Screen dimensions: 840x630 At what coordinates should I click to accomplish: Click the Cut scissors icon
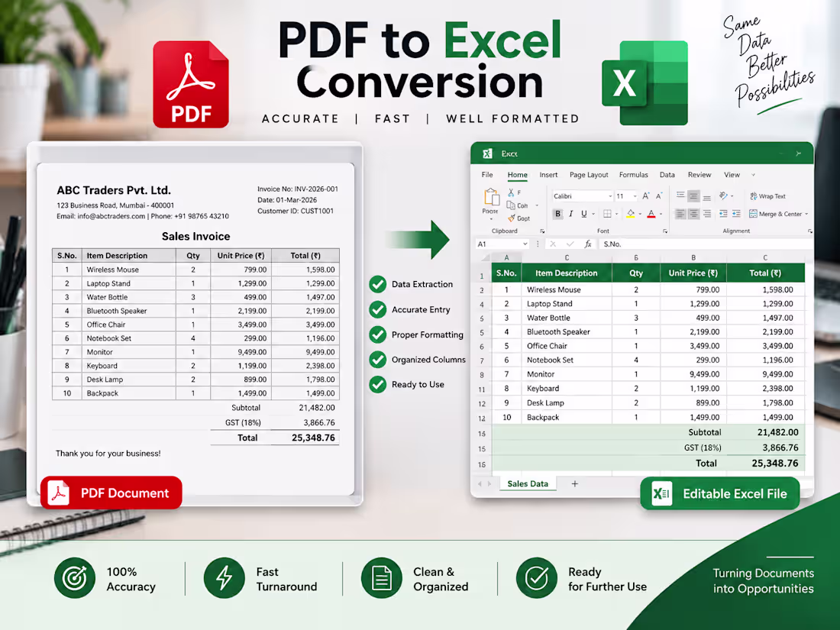coord(511,192)
